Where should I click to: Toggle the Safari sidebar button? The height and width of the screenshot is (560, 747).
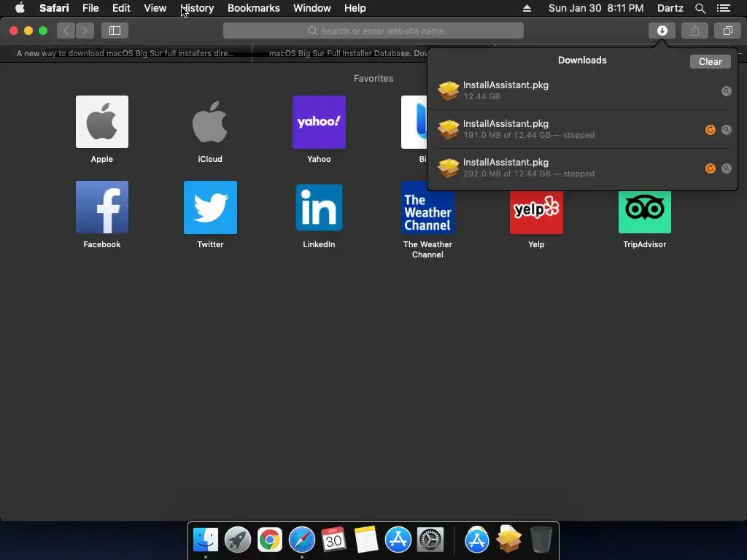(x=115, y=31)
